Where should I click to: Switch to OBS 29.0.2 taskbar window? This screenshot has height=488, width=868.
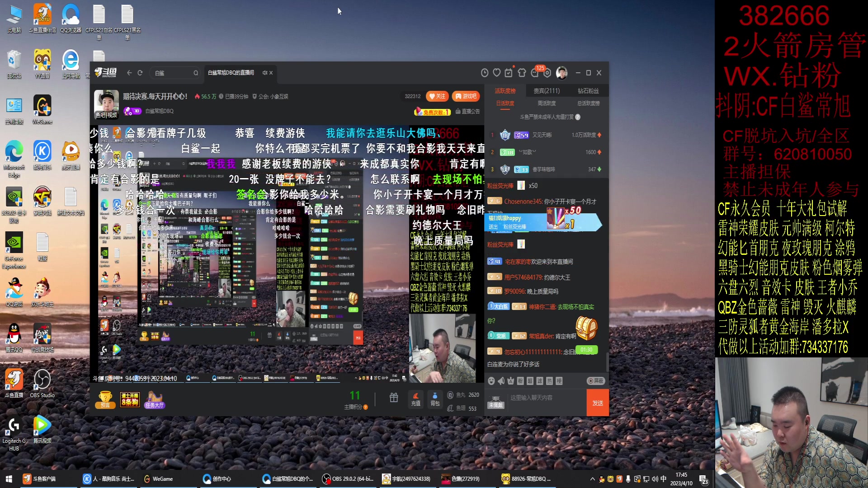(x=348, y=479)
